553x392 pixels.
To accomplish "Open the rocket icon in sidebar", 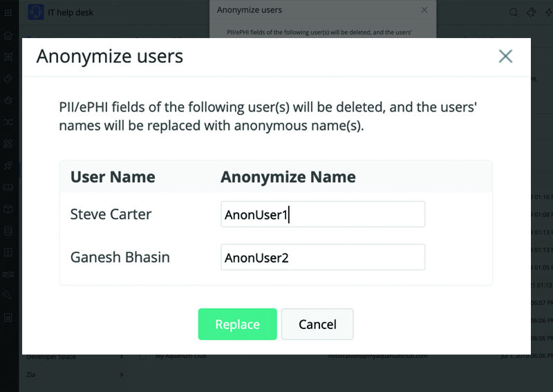I will (x=8, y=165).
